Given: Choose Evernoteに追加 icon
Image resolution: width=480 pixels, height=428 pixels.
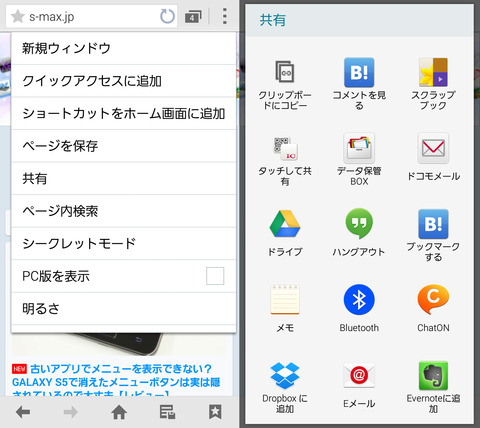Looking at the screenshot, I should pyautogui.click(x=433, y=376).
